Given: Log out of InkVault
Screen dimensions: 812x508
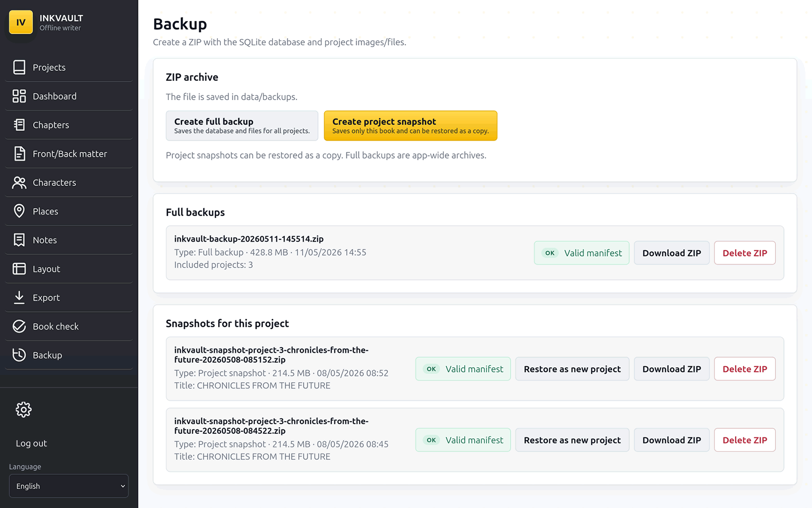Looking at the screenshot, I should coord(31,443).
